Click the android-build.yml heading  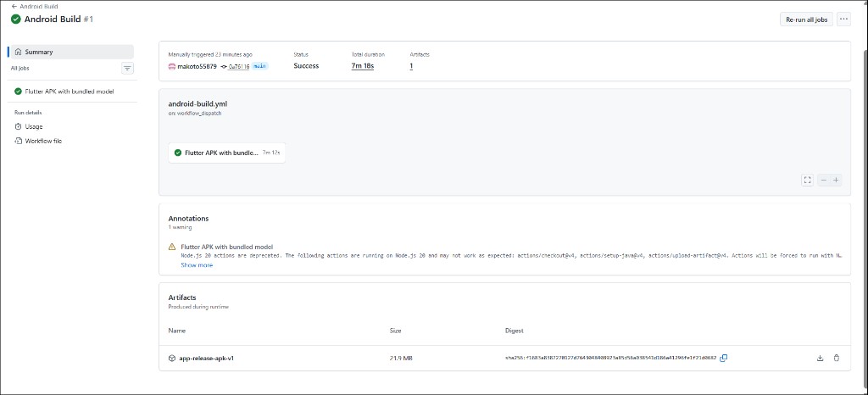click(198, 103)
